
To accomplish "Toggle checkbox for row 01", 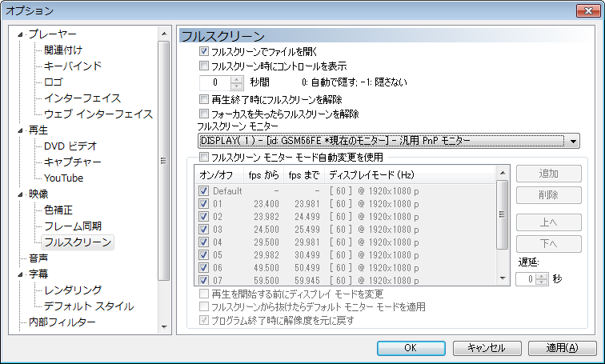I will point(203,203).
